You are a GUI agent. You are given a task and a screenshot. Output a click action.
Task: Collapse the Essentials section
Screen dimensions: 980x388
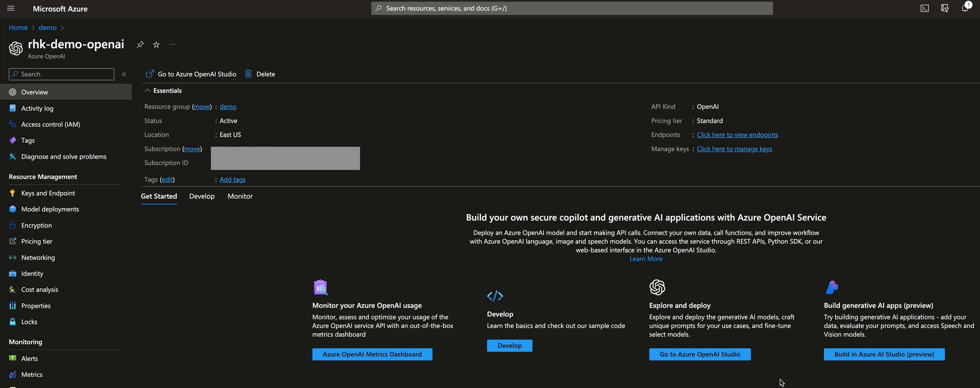147,91
